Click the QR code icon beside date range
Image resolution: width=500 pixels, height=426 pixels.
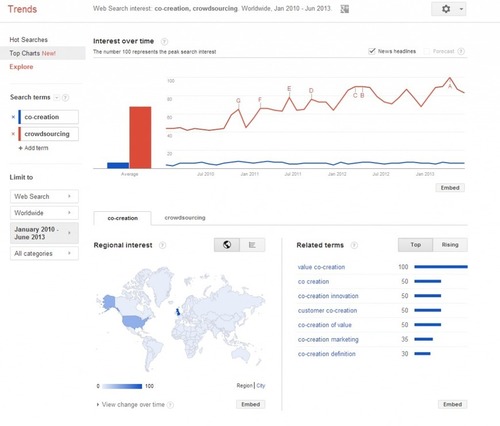[x=345, y=9]
